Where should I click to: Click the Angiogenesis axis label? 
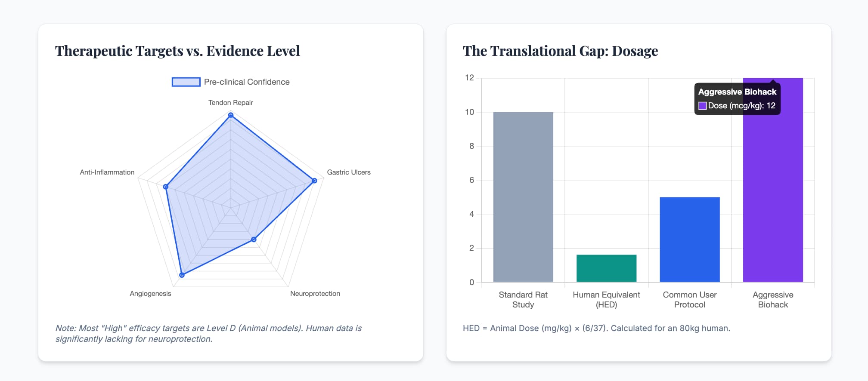click(x=150, y=293)
